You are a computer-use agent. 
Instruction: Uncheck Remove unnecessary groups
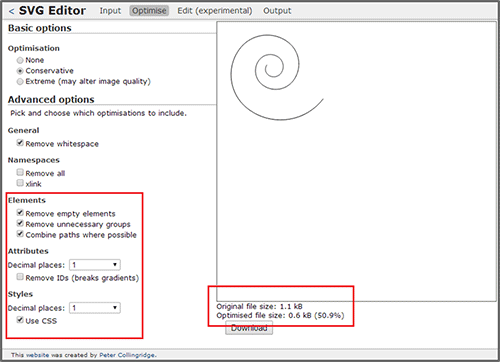[20, 223]
